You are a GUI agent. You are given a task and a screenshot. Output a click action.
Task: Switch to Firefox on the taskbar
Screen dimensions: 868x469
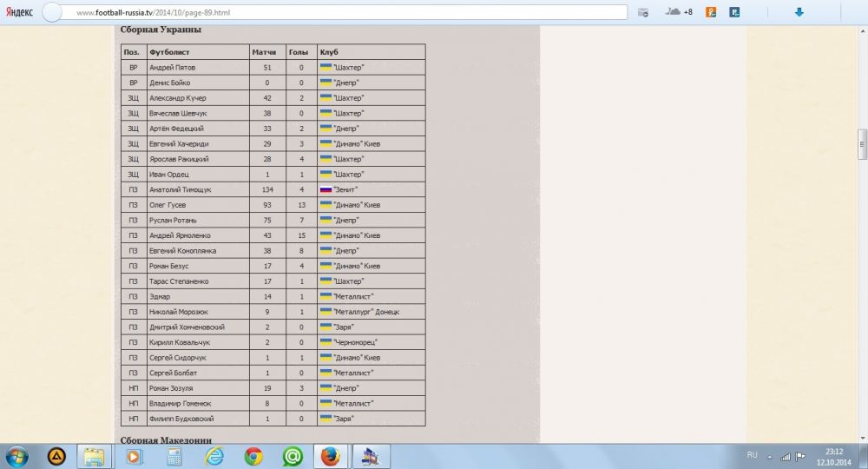331,457
